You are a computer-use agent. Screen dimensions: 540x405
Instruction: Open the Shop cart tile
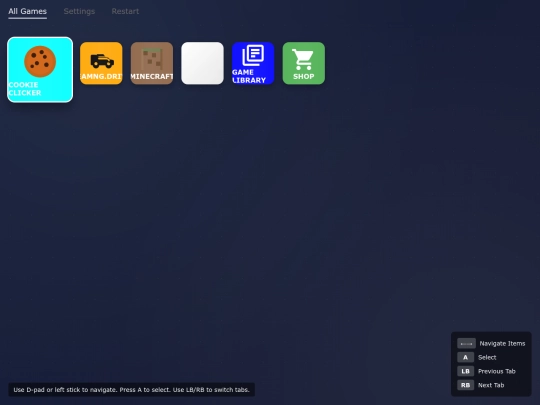click(304, 63)
